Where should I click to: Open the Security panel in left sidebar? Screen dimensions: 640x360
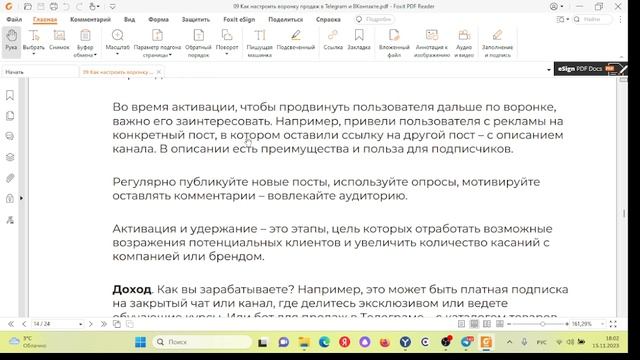pos(10,199)
